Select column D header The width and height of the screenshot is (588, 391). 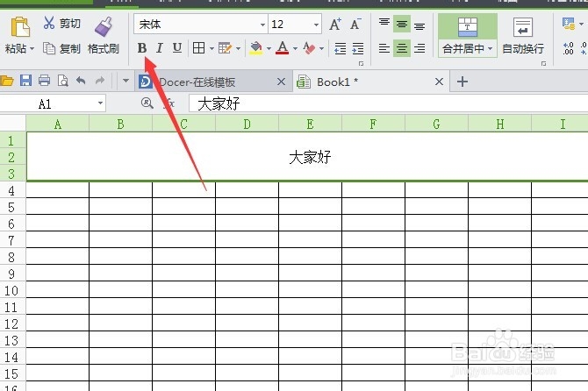(247, 124)
